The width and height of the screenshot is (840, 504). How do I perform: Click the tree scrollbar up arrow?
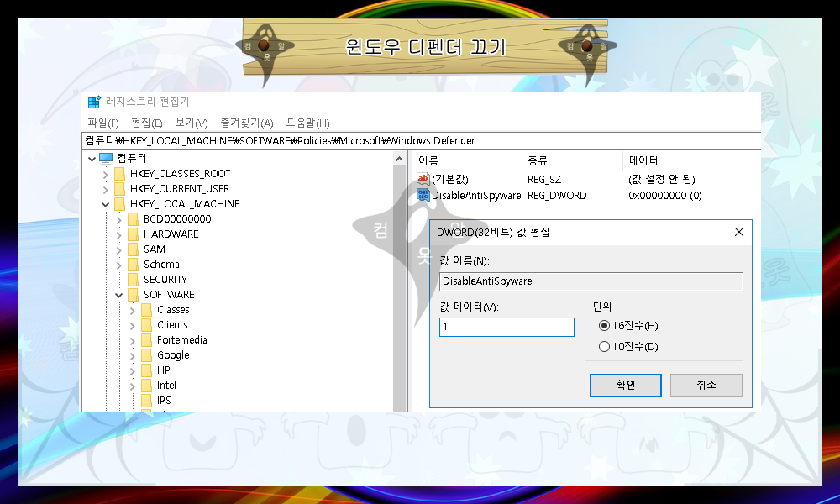(x=399, y=159)
